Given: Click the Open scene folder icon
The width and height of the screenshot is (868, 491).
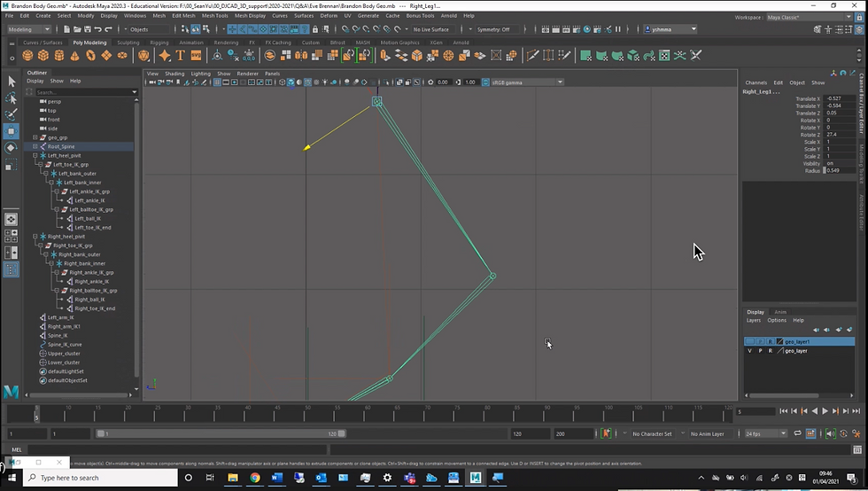Looking at the screenshot, I should pos(77,29).
